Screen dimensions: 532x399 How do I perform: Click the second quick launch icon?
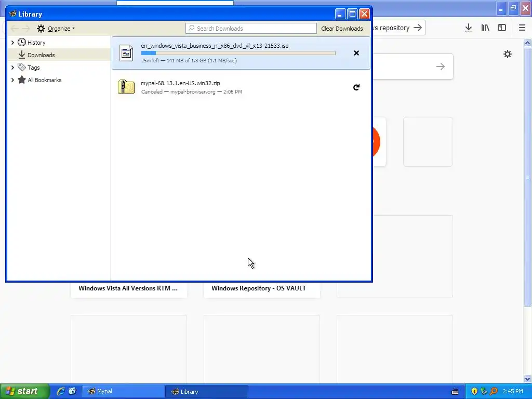(x=72, y=391)
